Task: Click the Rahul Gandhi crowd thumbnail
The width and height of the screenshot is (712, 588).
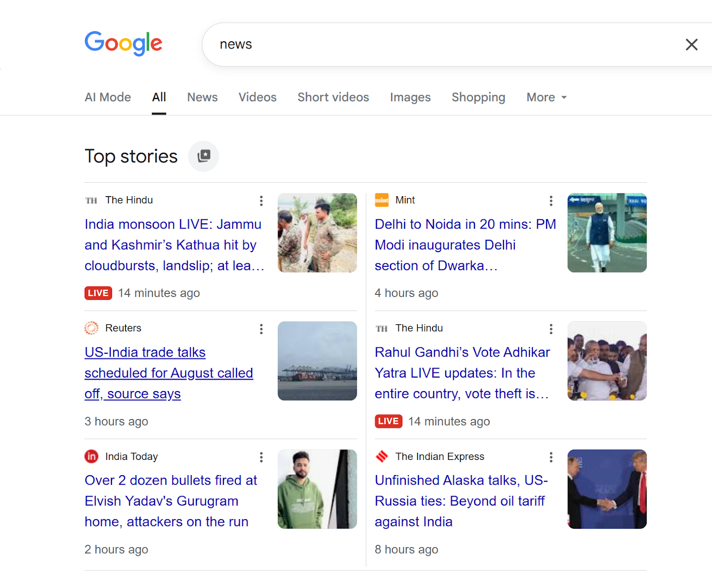Action: pyautogui.click(x=607, y=361)
